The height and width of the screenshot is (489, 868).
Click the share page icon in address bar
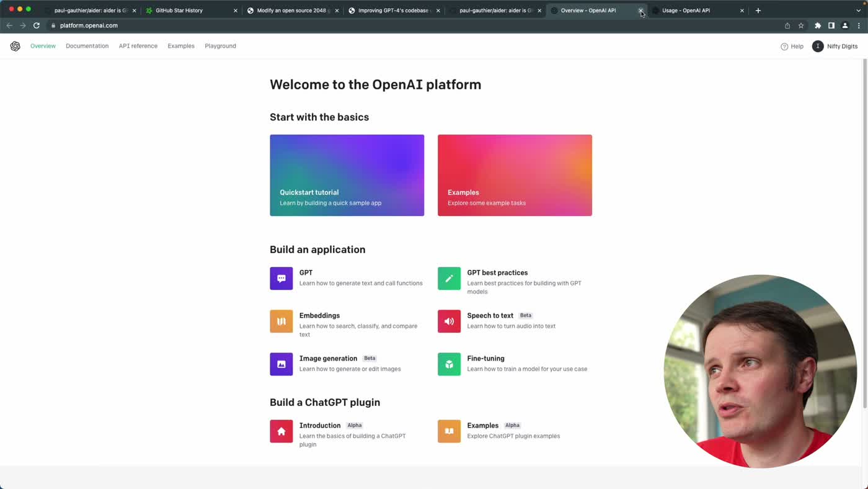pyautogui.click(x=787, y=25)
